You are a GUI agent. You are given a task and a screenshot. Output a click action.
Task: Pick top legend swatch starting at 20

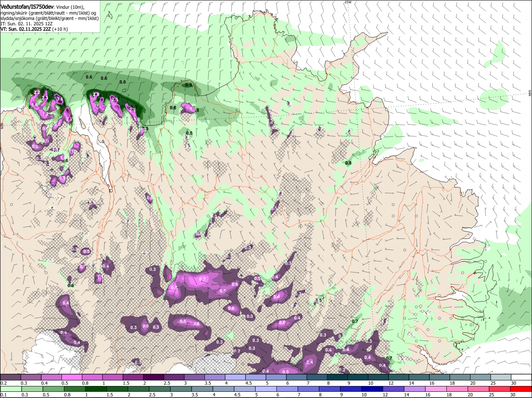(481, 377)
